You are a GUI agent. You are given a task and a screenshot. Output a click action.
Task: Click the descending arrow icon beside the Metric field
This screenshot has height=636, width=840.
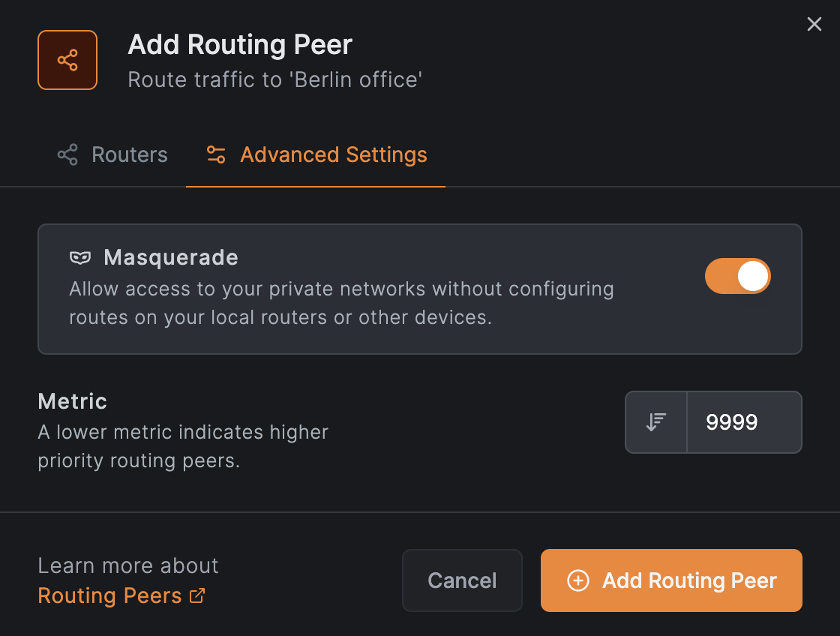pyautogui.click(x=655, y=421)
